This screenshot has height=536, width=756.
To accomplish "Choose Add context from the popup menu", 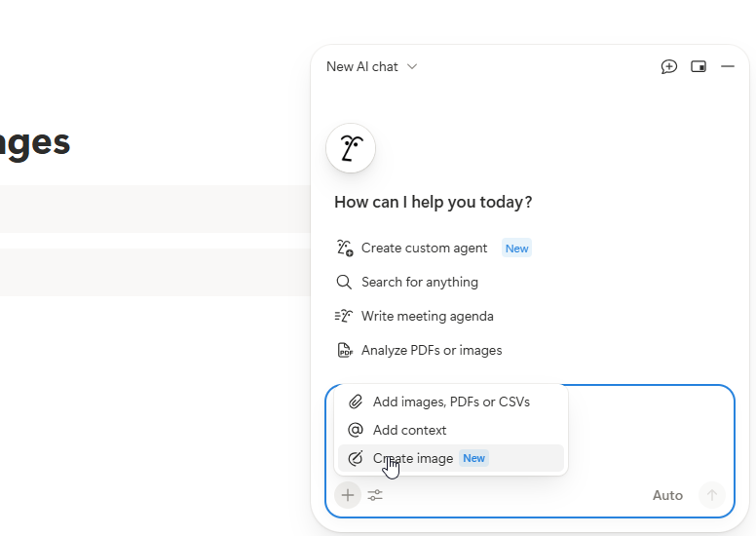I will (x=409, y=430).
